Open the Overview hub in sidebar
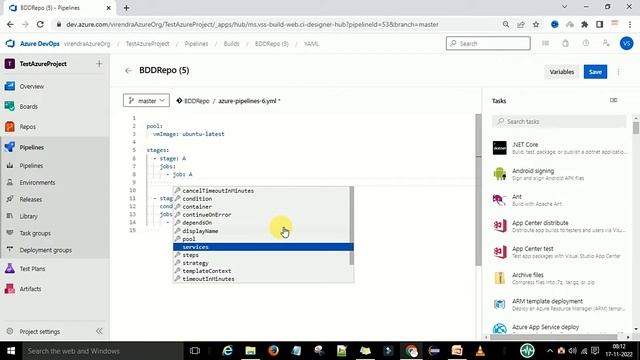This screenshot has width=640, height=360. (x=31, y=87)
